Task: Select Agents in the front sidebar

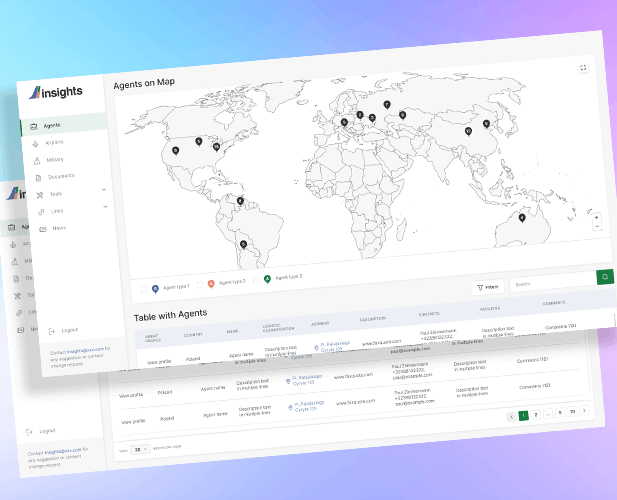Action: (x=64, y=125)
